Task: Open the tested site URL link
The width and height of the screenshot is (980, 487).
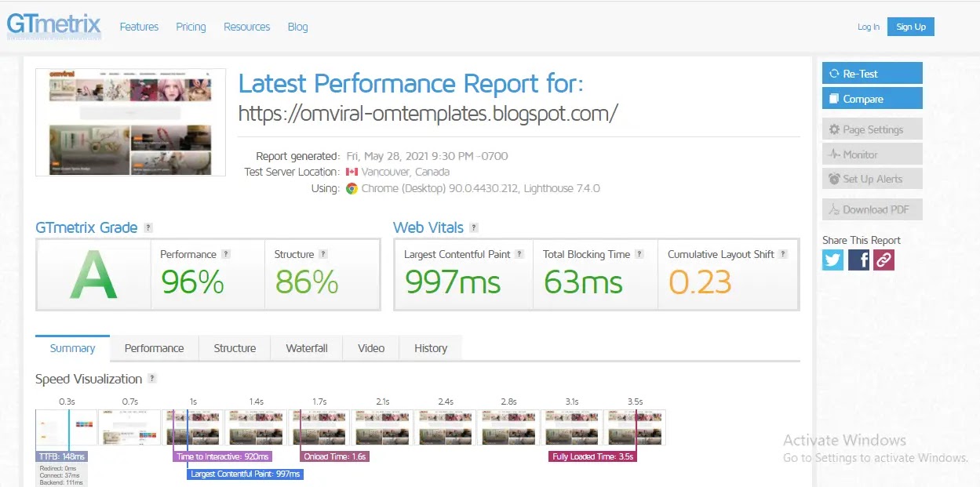Action: pyautogui.click(x=428, y=114)
